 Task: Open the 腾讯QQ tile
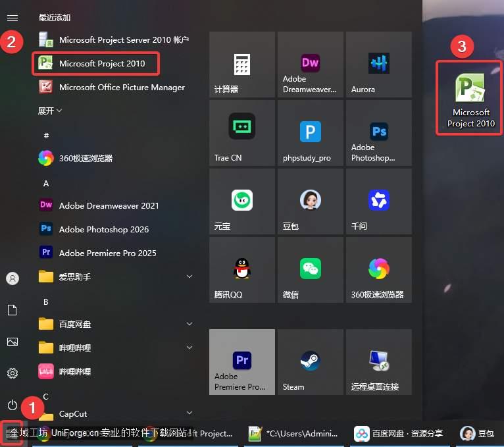tap(242, 270)
